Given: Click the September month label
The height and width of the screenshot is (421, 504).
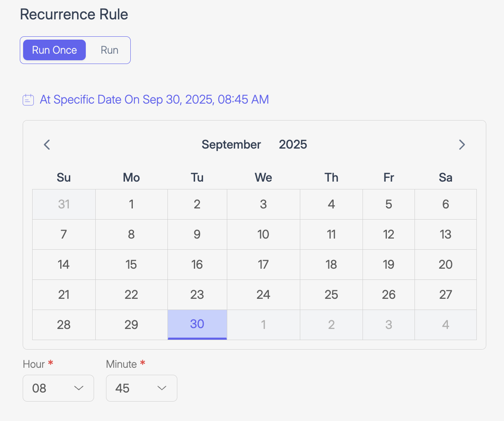Looking at the screenshot, I should coord(231,145).
